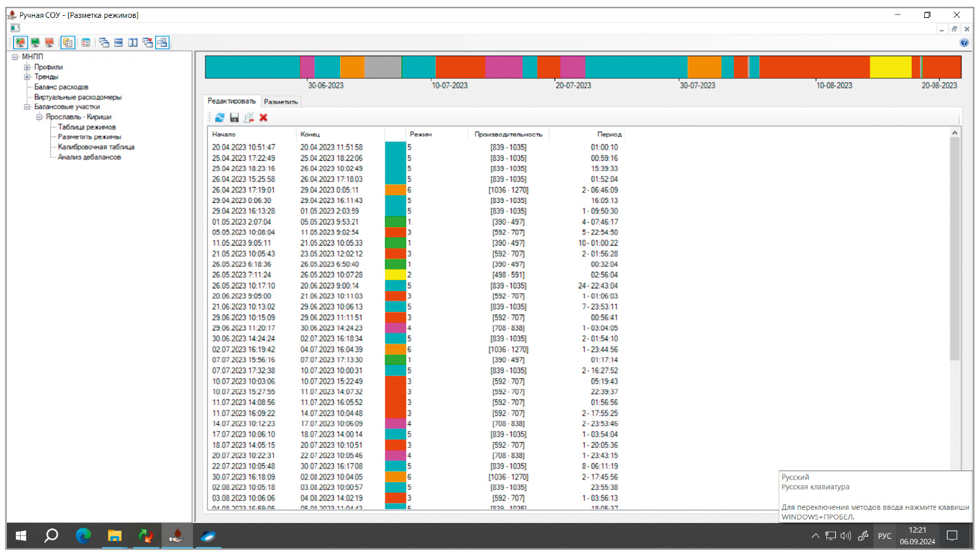This screenshot has height=554, width=980.
Task: Toggle the highlighted tabbed windows button
Action: (162, 43)
